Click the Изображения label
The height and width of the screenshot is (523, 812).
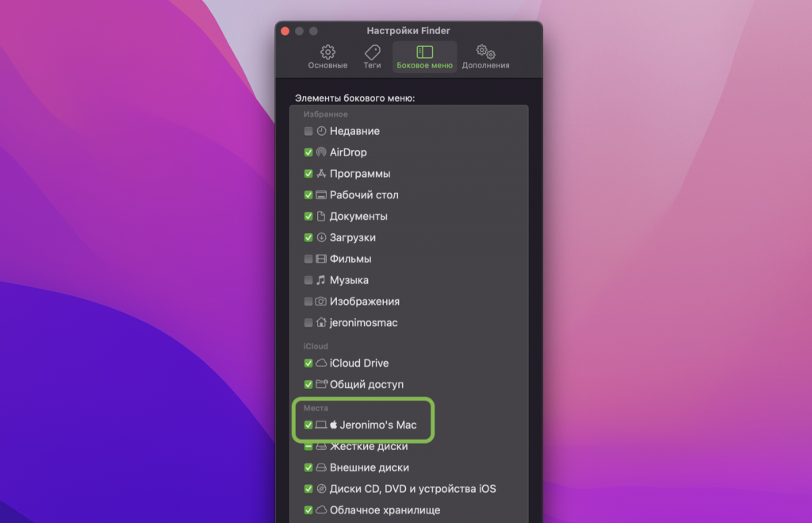[365, 301]
